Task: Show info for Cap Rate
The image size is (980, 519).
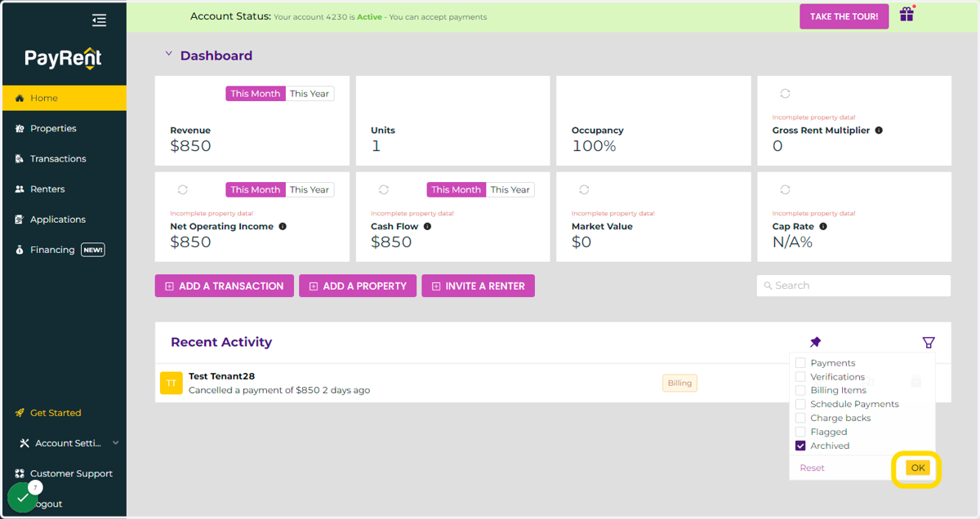Action: click(823, 227)
